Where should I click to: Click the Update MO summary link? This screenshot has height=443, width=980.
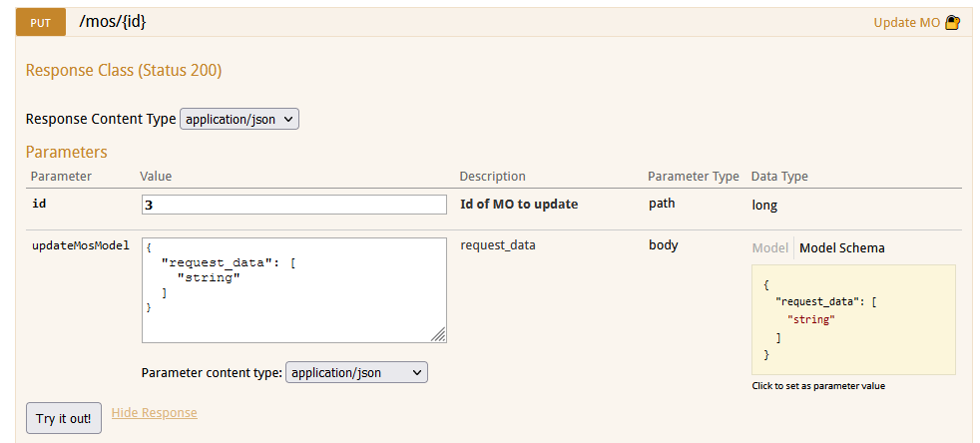(906, 23)
